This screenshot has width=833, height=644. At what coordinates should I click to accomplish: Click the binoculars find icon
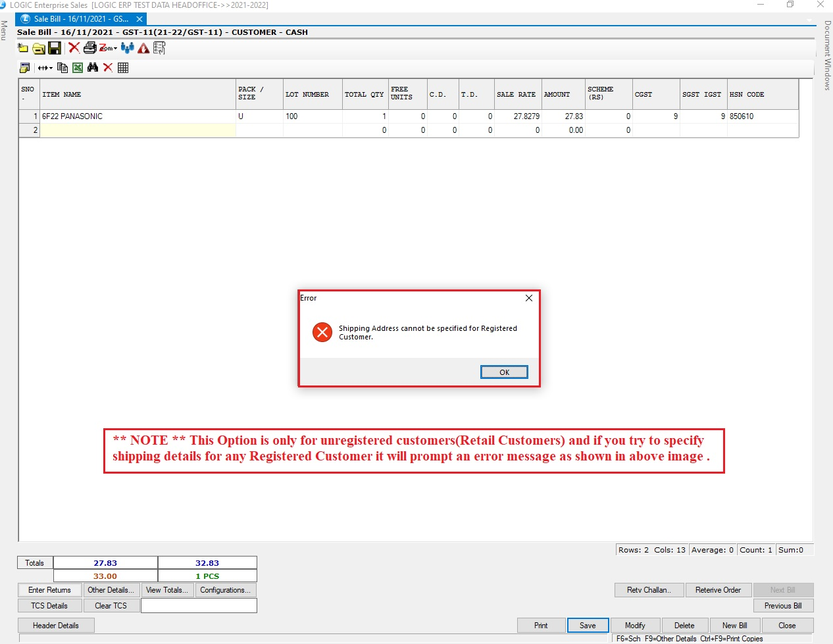pos(93,68)
